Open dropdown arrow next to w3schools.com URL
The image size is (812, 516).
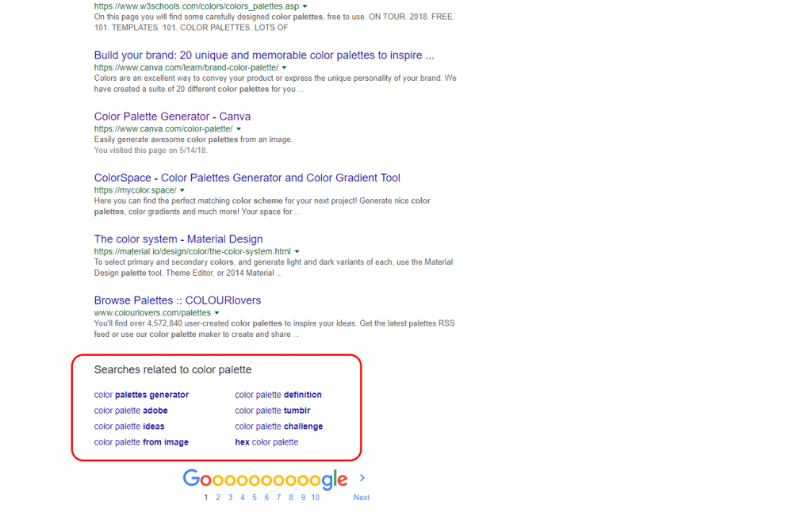click(304, 6)
